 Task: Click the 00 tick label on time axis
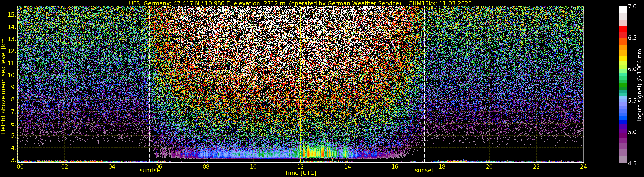[x=20, y=166]
